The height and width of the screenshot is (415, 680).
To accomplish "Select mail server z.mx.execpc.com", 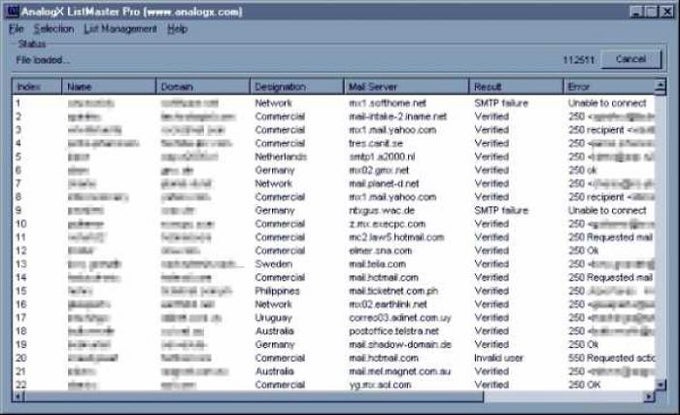I will coord(387,224).
